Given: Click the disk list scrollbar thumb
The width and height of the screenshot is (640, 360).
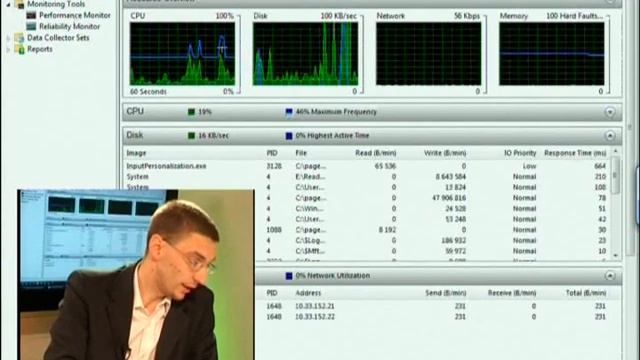Looking at the screenshot, I should point(616,176).
